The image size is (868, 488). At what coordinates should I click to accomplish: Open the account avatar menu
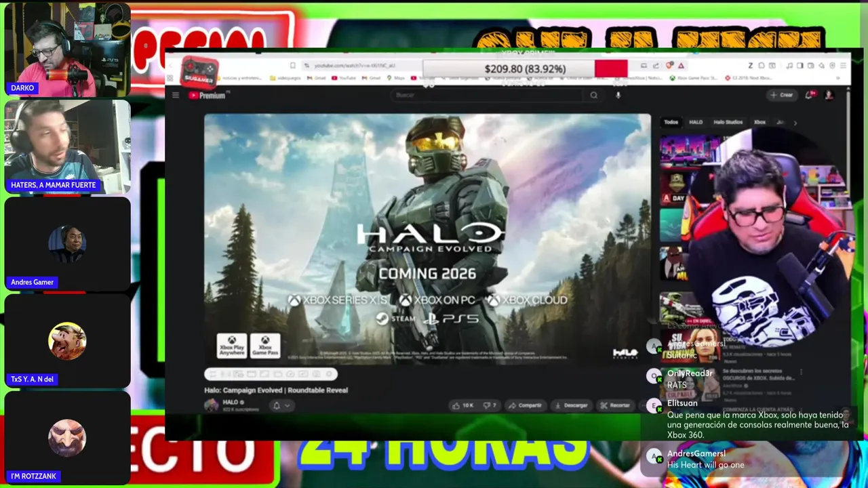[829, 95]
